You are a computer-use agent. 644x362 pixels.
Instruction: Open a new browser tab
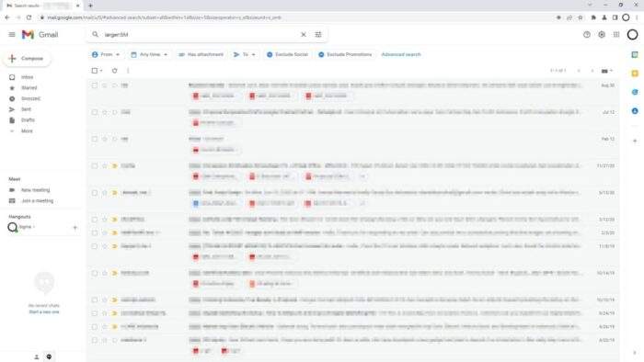pos(90,6)
